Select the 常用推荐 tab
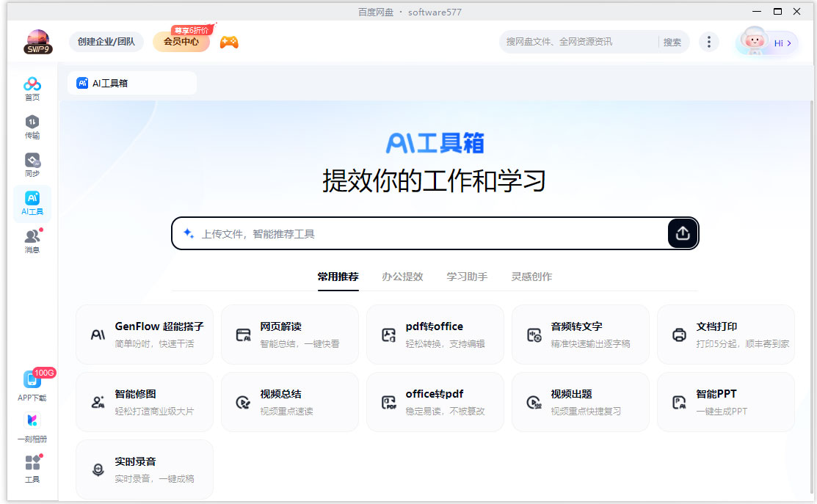Screen dimensions: 817x504 (338, 277)
